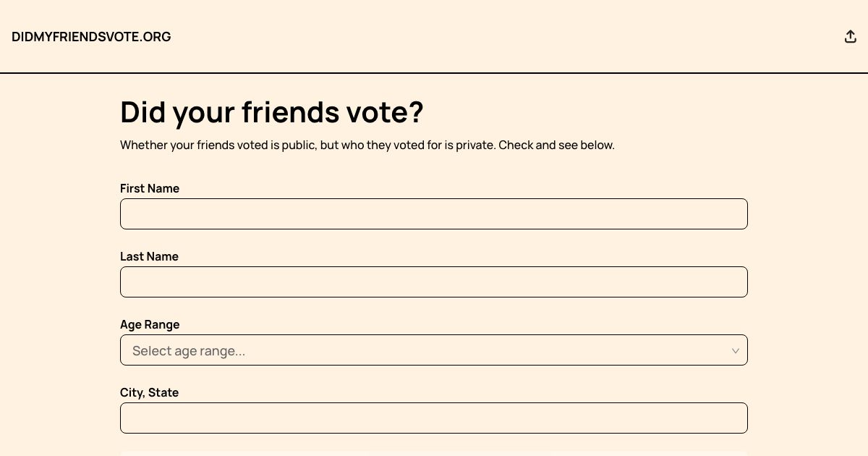Screen dimensions: 868x456
Task: Select the 'Did your friends vote?' heading
Action: tap(272, 112)
